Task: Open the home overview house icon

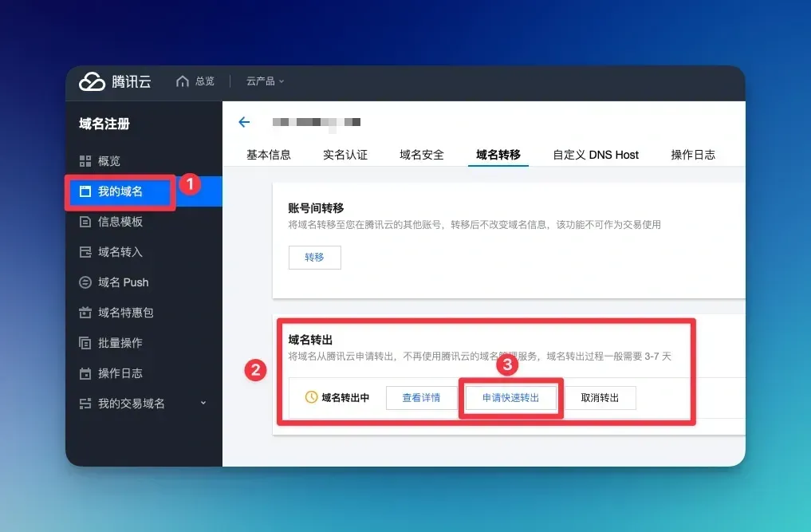Action: pyautogui.click(x=182, y=81)
